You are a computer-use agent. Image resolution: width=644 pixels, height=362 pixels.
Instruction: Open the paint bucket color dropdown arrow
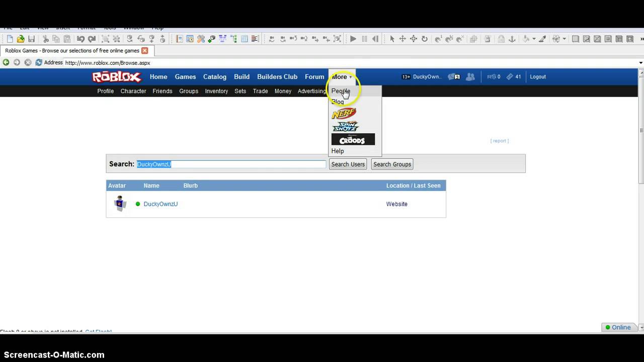tap(534, 39)
